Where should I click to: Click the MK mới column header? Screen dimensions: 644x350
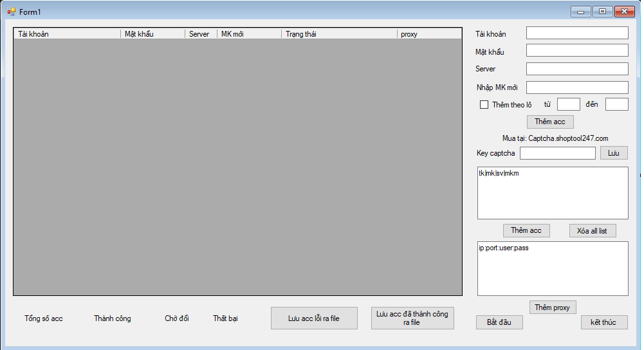[x=249, y=33]
